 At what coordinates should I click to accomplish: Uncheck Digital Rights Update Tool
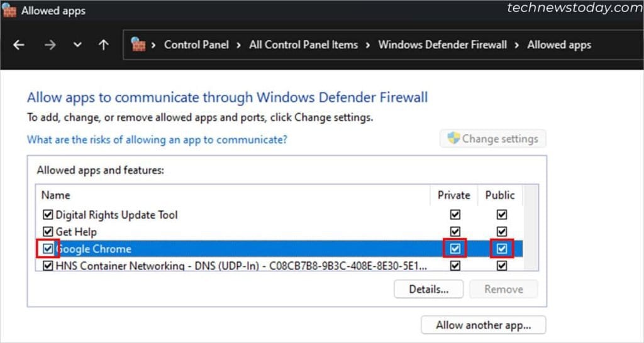48,215
